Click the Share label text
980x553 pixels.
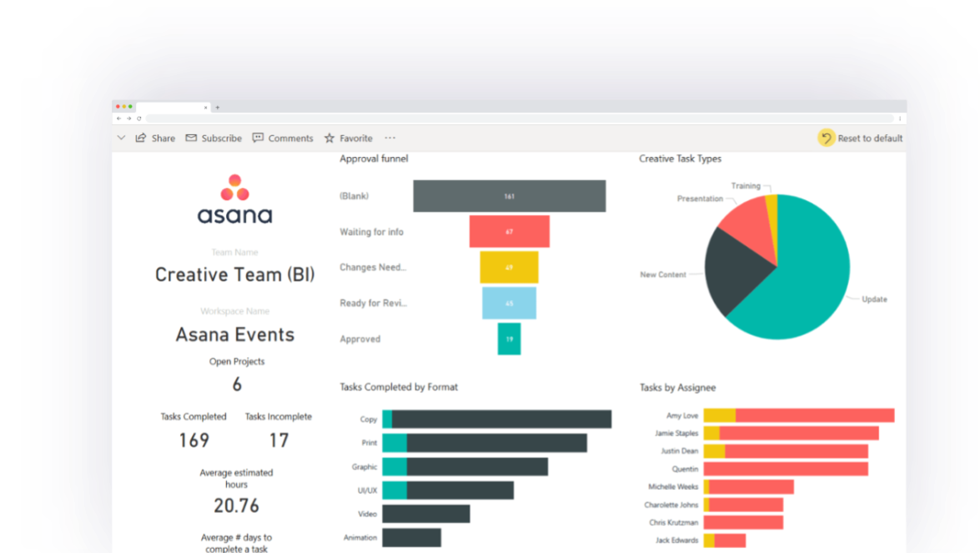pos(163,138)
